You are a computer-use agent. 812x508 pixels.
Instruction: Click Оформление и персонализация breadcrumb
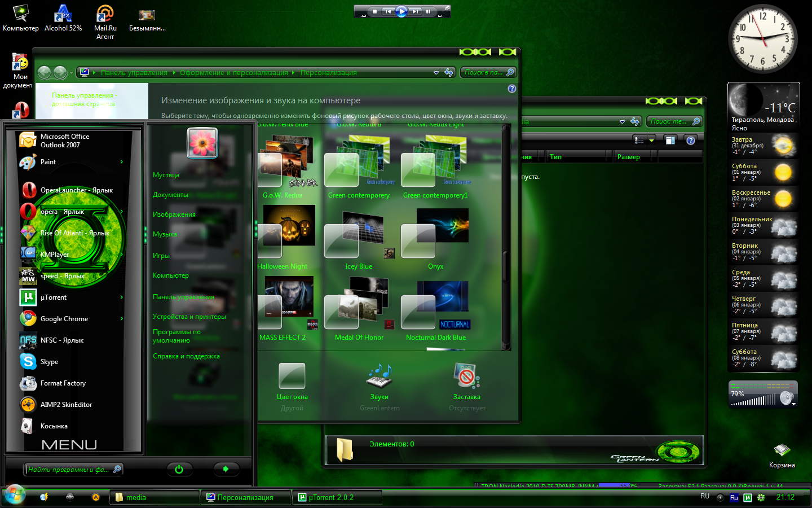[x=234, y=72]
